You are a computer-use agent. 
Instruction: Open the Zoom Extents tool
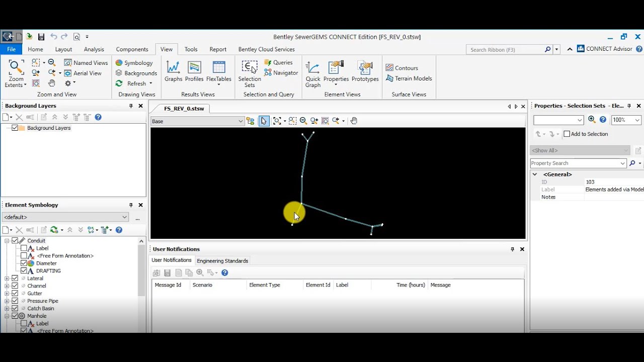pyautogui.click(x=16, y=73)
